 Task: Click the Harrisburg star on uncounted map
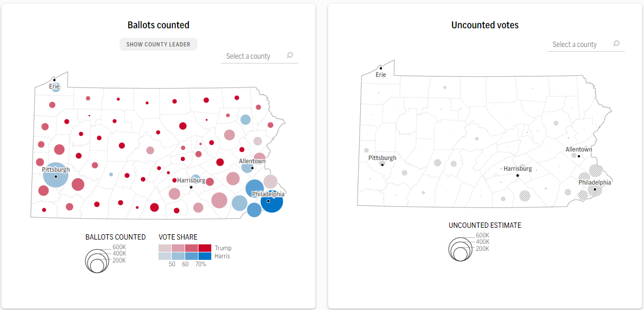[518, 176]
